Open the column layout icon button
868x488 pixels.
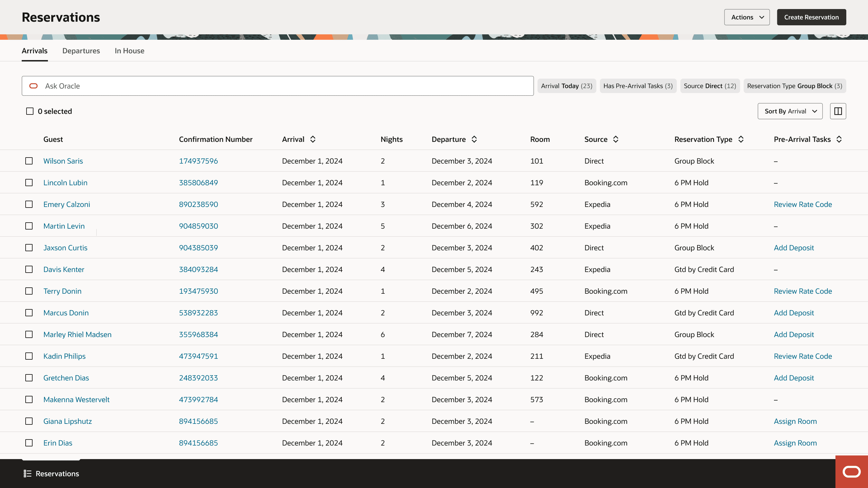tap(838, 111)
